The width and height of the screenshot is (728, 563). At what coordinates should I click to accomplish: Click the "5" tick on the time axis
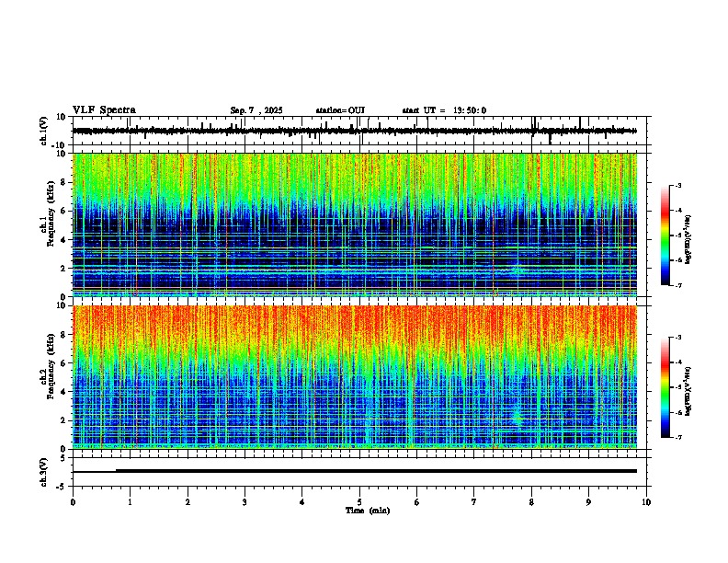coord(359,502)
